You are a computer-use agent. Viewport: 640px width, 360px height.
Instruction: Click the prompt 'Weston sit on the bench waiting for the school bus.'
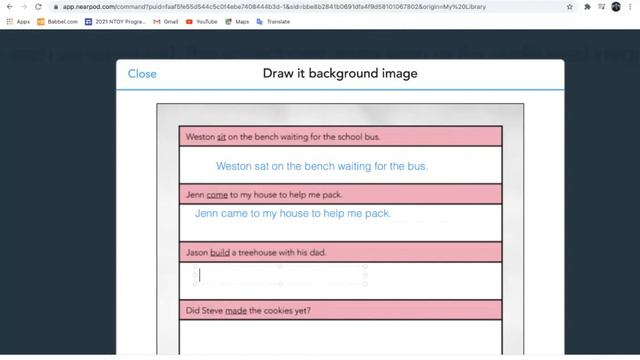coord(283,137)
